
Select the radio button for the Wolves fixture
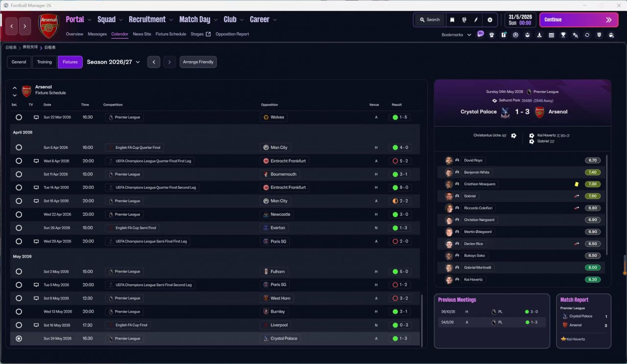pos(19,117)
